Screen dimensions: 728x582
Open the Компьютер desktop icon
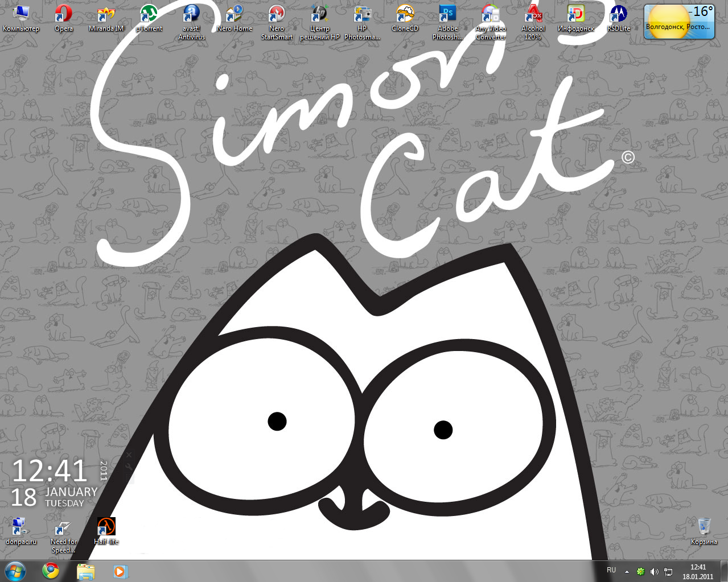[x=21, y=19]
